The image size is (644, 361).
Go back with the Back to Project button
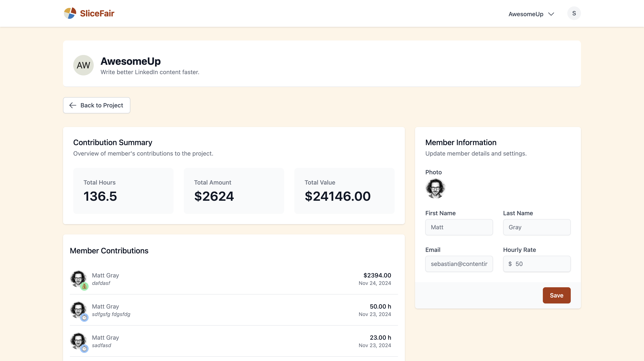pos(96,105)
